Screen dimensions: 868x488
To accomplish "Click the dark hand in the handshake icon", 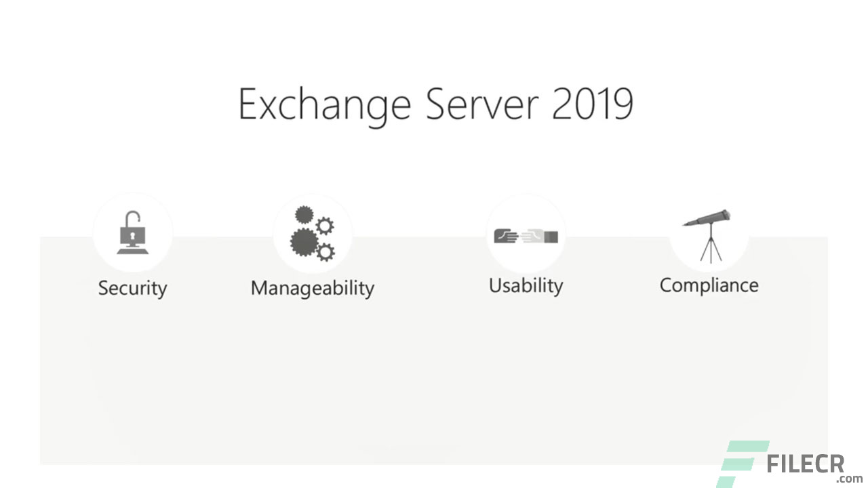I will [506, 237].
